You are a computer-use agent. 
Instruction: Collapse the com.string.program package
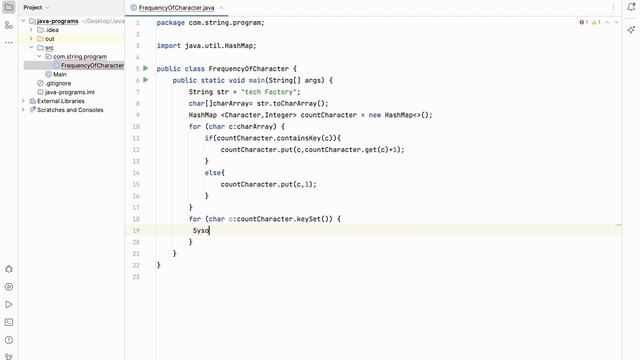40,56
